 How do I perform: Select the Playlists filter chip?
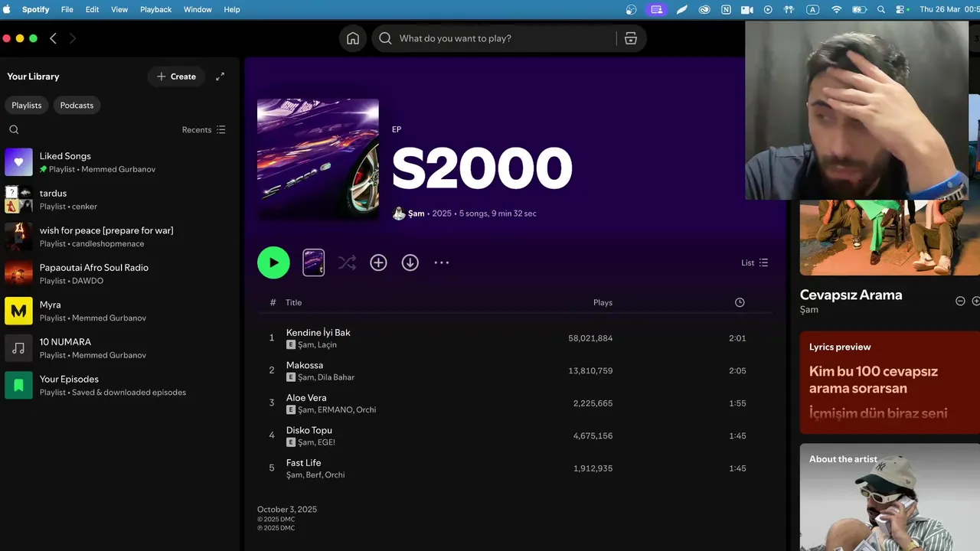(x=27, y=106)
